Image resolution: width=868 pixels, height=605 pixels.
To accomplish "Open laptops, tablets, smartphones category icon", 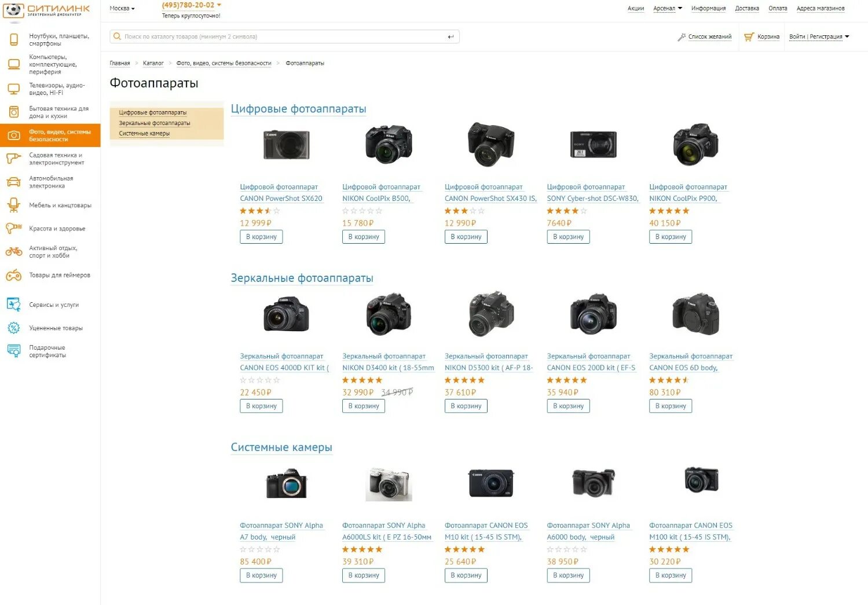I will coord(14,39).
